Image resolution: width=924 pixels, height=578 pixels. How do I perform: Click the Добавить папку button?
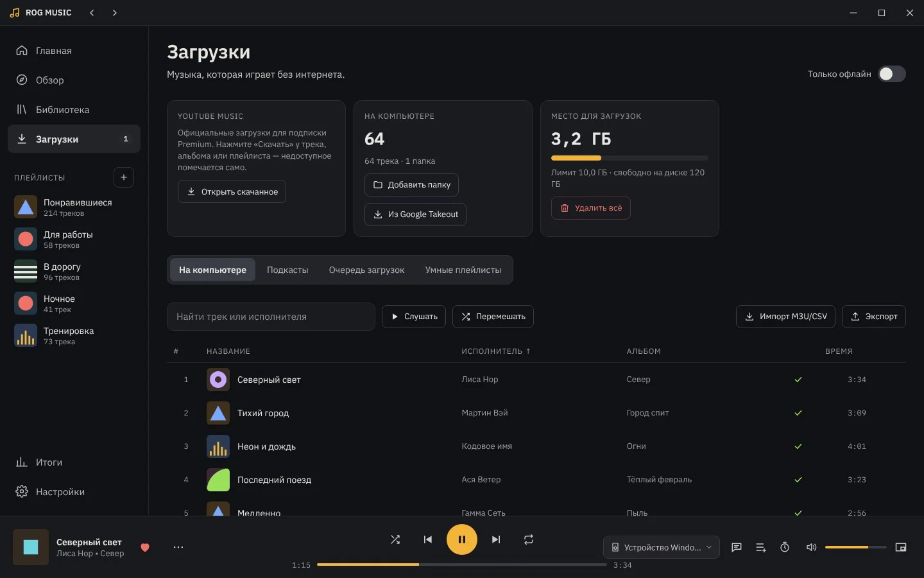click(x=411, y=185)
